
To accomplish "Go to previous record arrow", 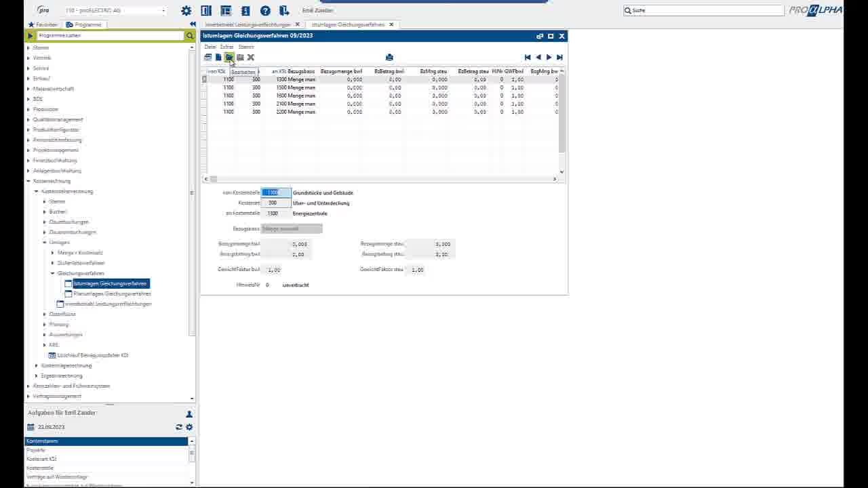I will click(538, 57).
